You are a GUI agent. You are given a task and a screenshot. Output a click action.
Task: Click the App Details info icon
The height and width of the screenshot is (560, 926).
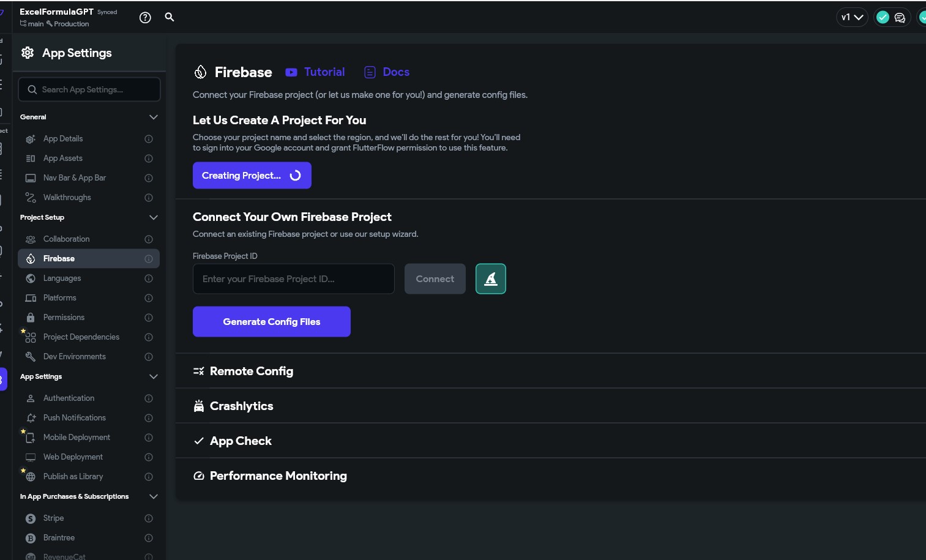149,139
